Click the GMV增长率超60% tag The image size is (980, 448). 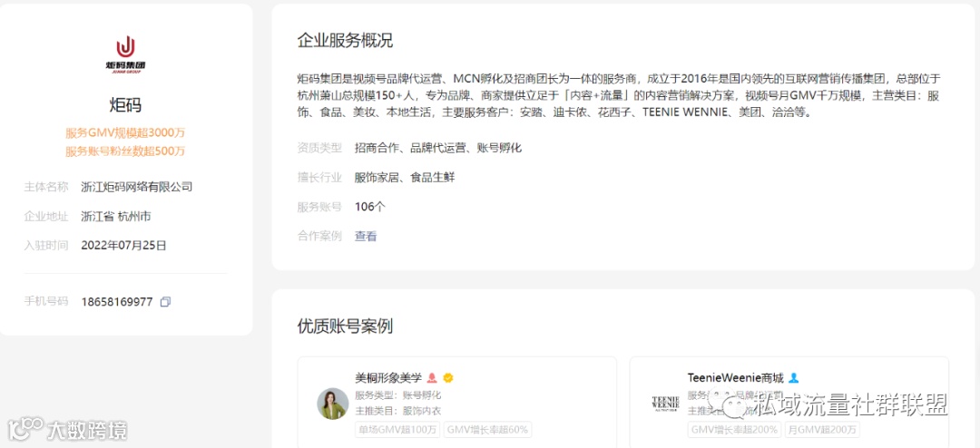click(487, 430)
